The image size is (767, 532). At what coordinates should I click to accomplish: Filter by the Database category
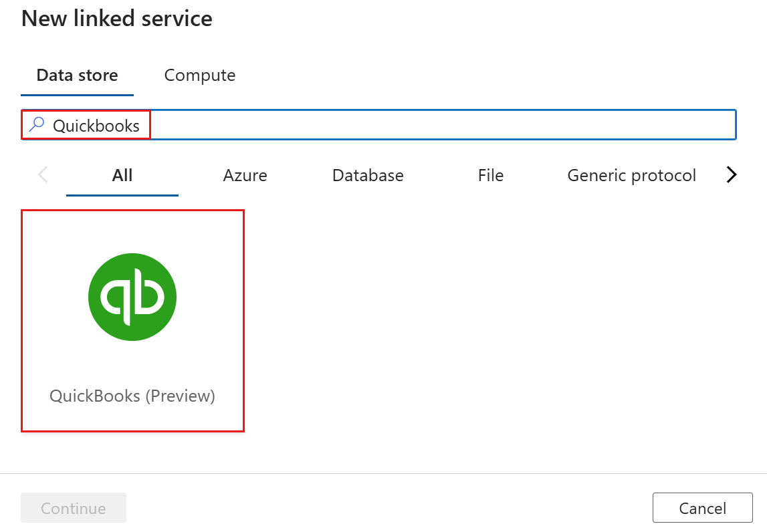click(x=368, y=175)
